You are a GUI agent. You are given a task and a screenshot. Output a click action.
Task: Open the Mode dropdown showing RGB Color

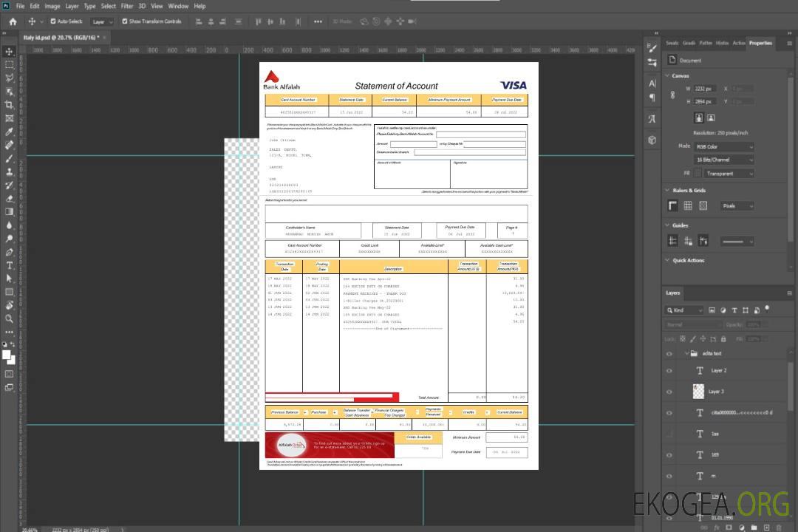click(x=724, y=147)
